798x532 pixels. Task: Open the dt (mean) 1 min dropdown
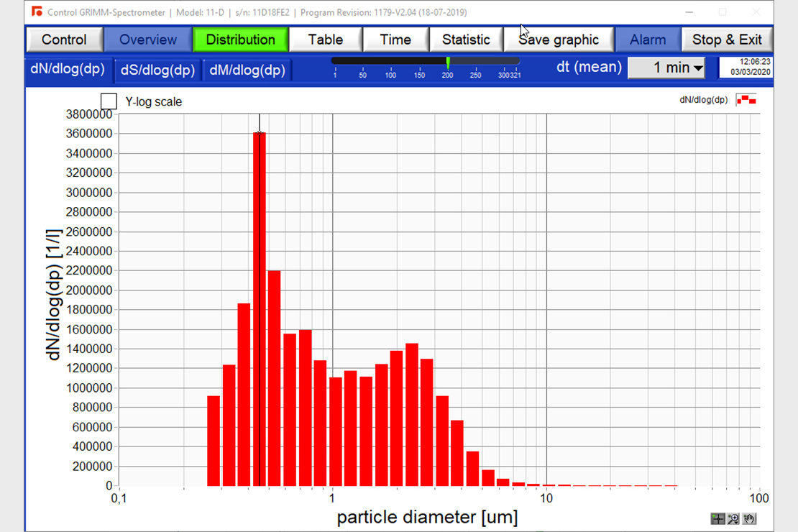tap(666, 68)
